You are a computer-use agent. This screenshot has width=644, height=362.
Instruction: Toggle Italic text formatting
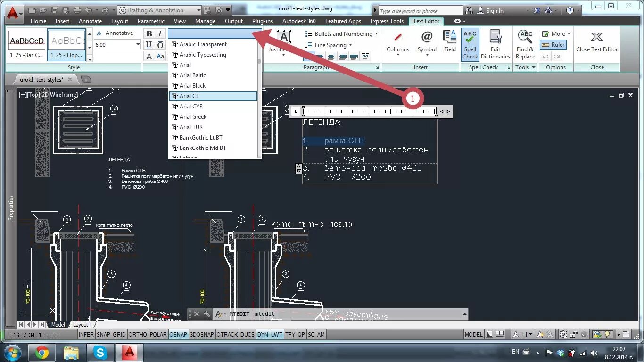160,33
